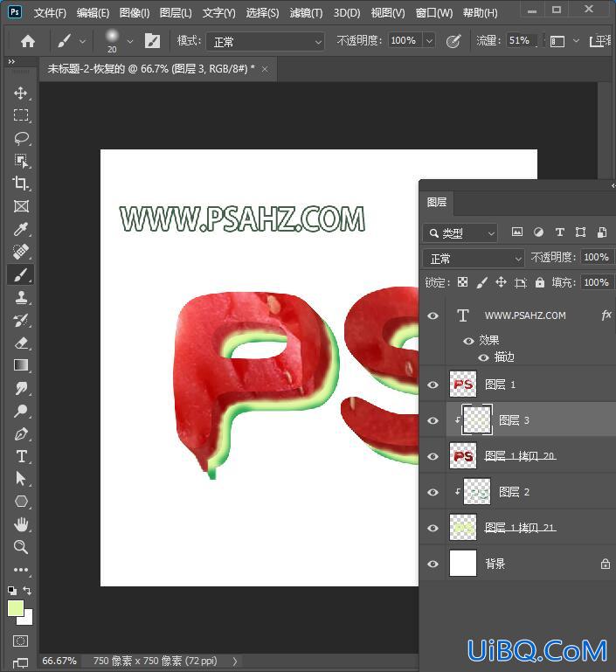
Task: Click the Home button in options bar
Action: 28,41
